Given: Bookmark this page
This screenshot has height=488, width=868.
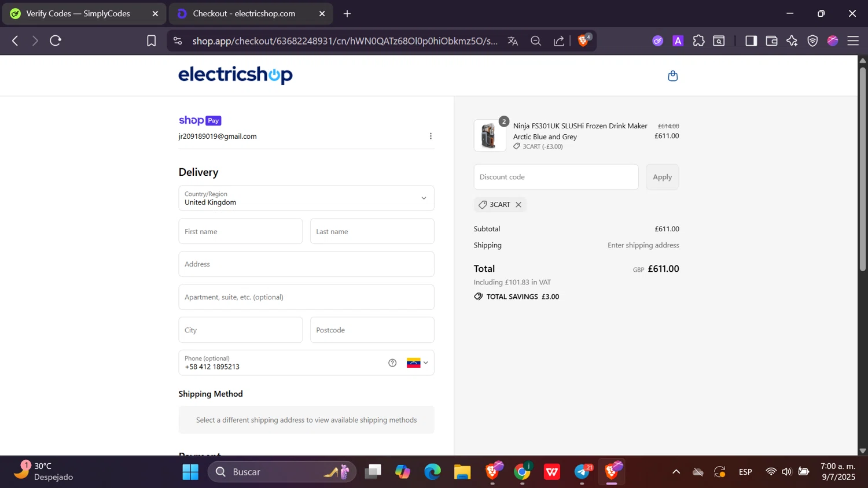Looking at the screenshot, I should point(151,40).
